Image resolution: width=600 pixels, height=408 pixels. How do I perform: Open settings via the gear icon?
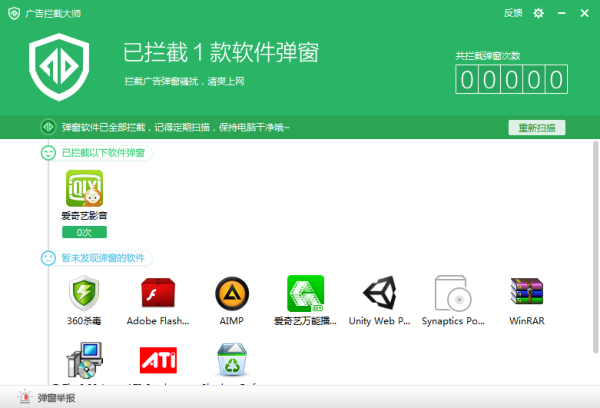(x=538, y=13)
